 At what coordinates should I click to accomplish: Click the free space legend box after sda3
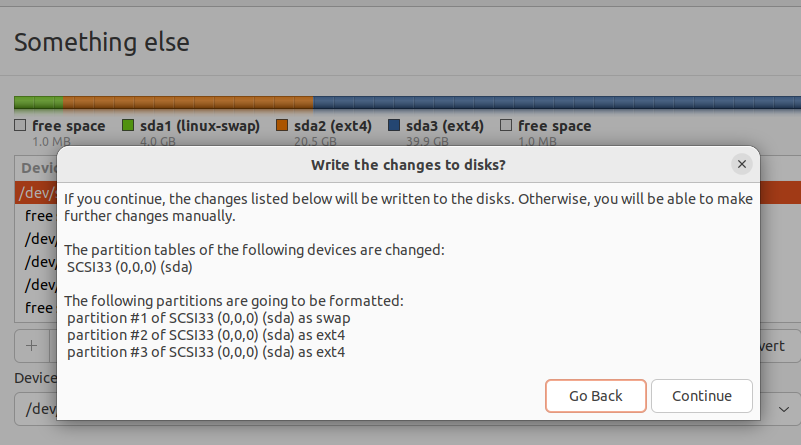[x=506, y=126]
